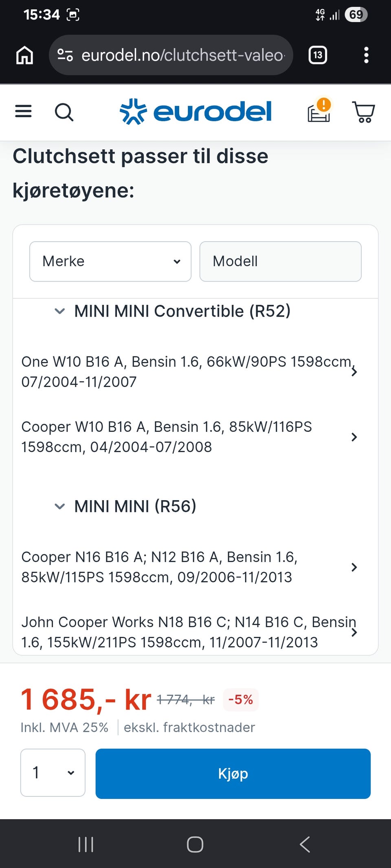
Task: Select Cooper W10 B16 A 85kW/116PS entry
Action: (x=189, y=437)
